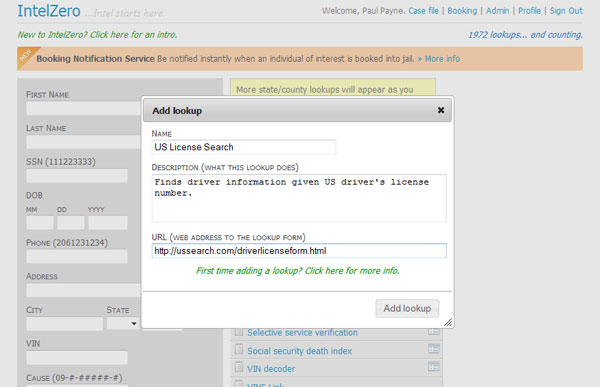Screen dimensions: 600x387
Task: Edit the lookup Name field
Action: click(x=244, y=147)
